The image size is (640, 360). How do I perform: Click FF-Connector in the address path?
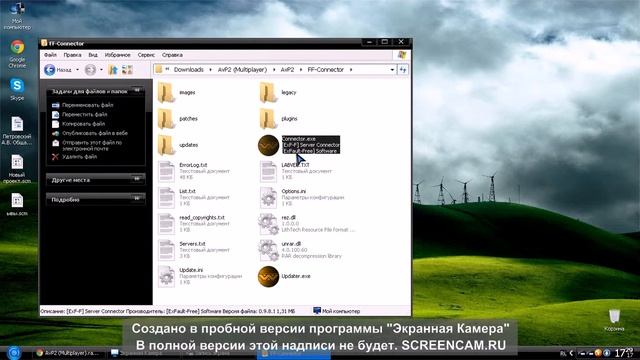326,70
